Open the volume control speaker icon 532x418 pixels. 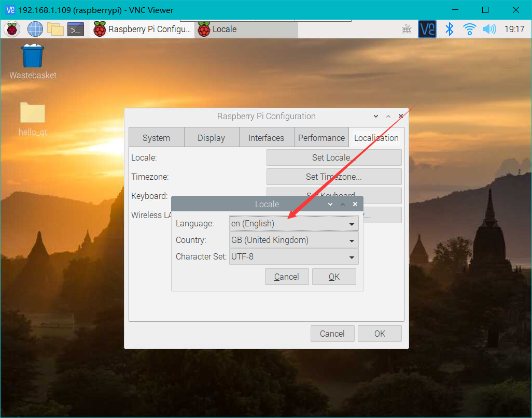click(488, 29)
